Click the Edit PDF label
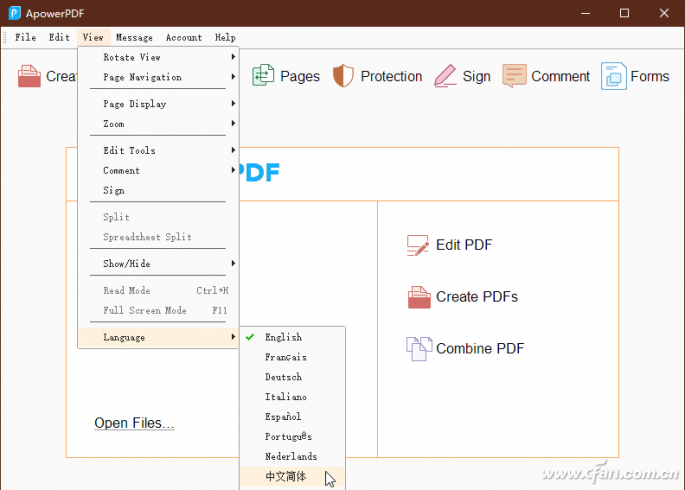685x490 pixels. click(464, 245)
